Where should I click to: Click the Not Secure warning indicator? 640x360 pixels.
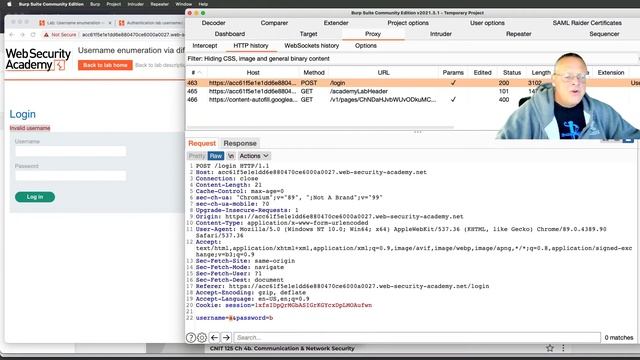click(x=60, y=35)
